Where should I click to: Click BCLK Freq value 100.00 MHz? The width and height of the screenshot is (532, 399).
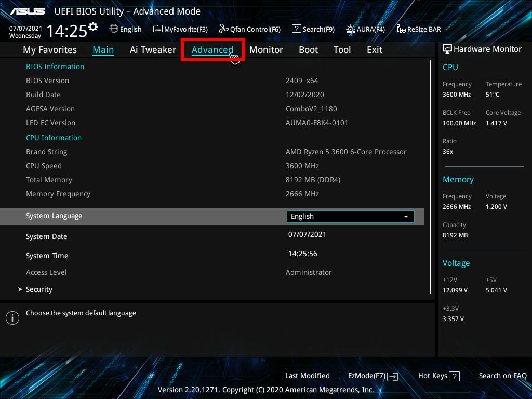459,123
